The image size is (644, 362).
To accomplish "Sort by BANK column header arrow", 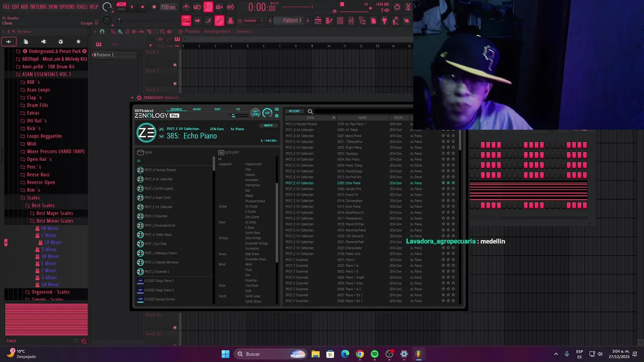I will pyautogui.click(x=333, y=118).
